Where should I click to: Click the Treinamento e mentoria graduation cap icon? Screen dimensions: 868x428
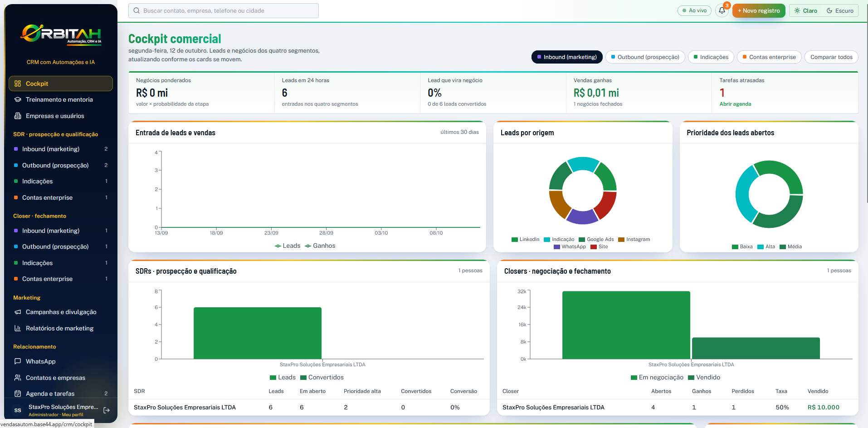pyautogui.click(x=18, y=99)
